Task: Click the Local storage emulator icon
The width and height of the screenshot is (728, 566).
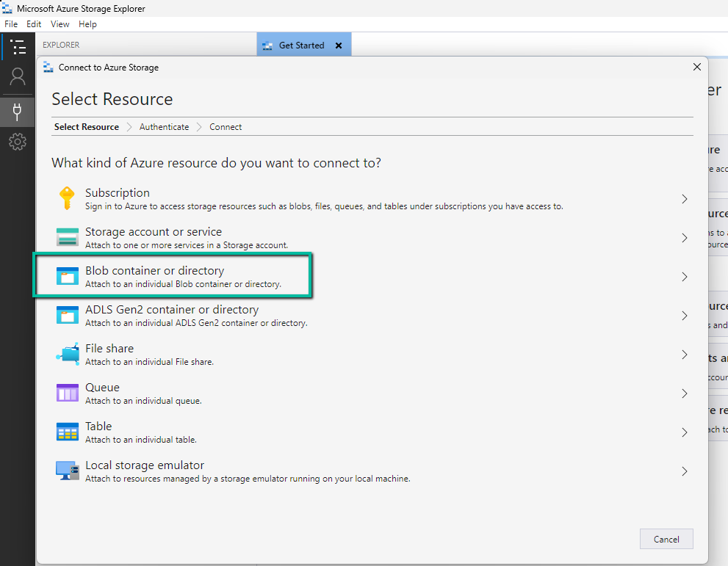Action: [x=68, y=471]
